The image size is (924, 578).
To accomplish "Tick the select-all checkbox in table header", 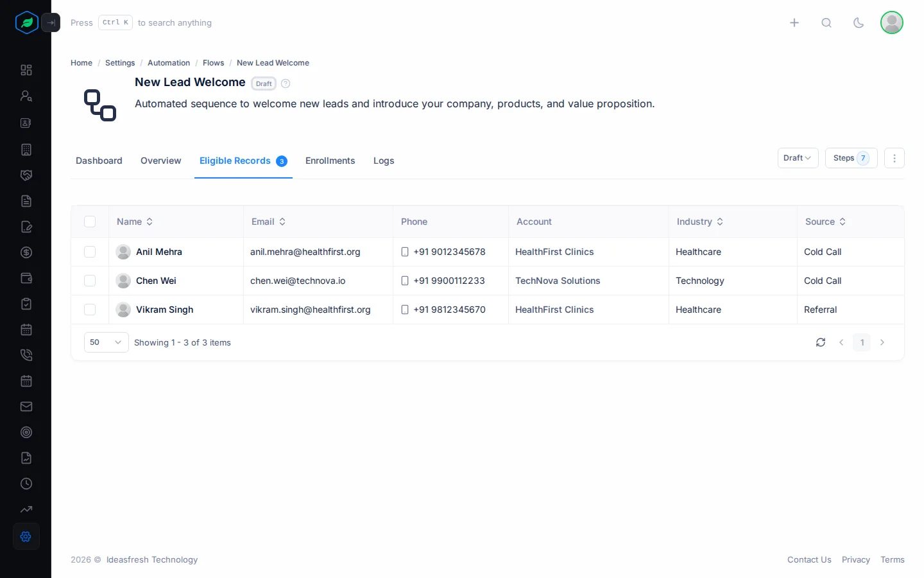I will pos(90,222).
